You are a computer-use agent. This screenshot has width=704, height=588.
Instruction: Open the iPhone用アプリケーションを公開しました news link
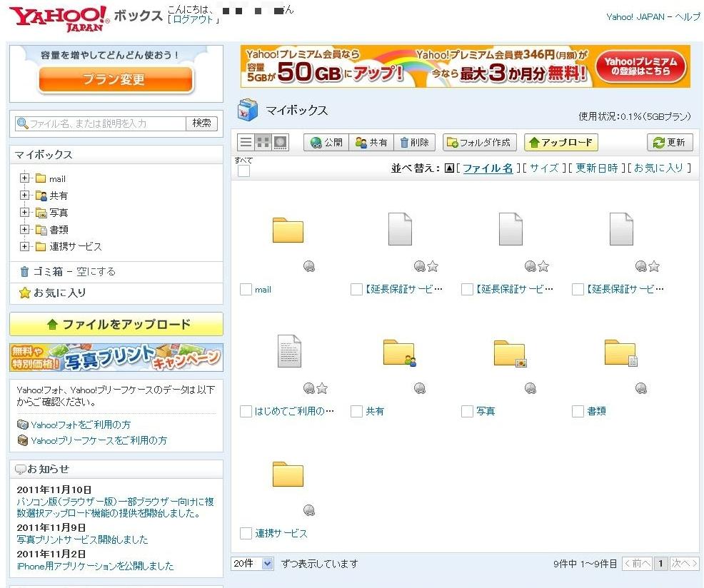95,566
